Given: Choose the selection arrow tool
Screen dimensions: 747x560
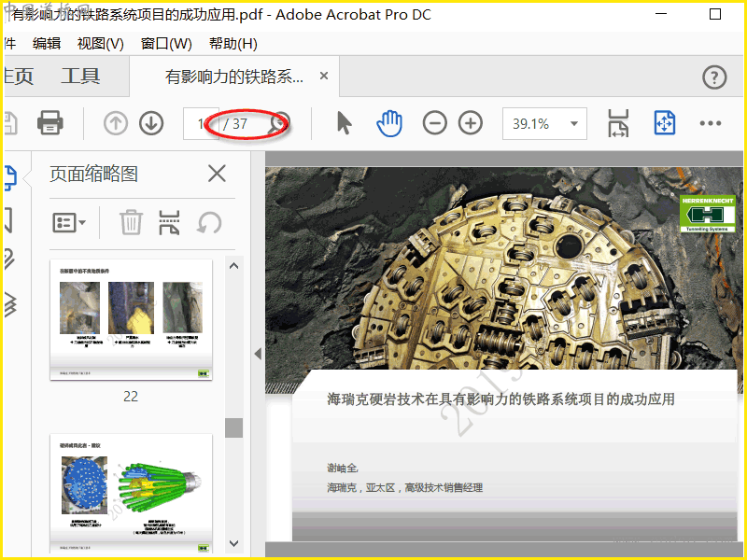Looking at the screenshot, I should (344, 123).
